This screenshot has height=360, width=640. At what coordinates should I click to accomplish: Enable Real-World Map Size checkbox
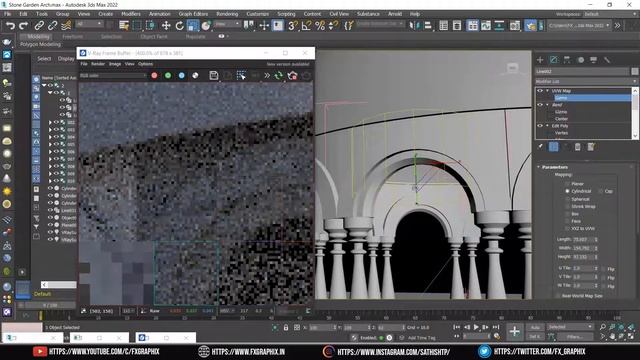click(558, 296)
